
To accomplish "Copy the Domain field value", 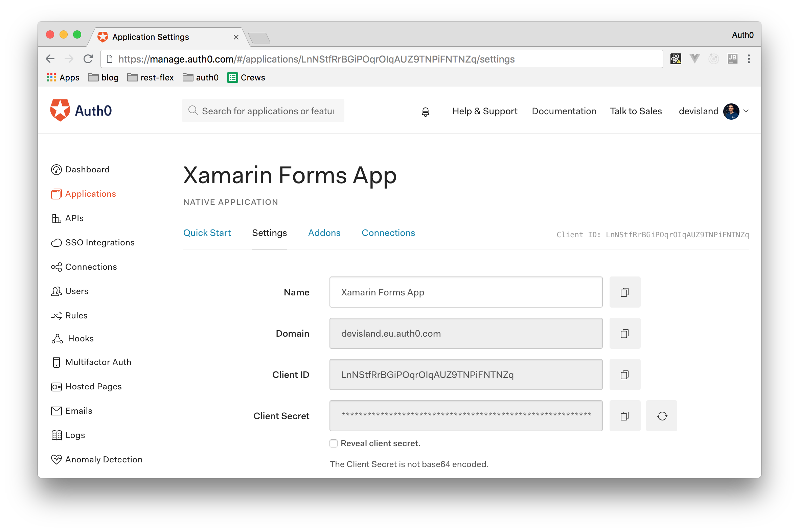I will click(x=624, y=334).
